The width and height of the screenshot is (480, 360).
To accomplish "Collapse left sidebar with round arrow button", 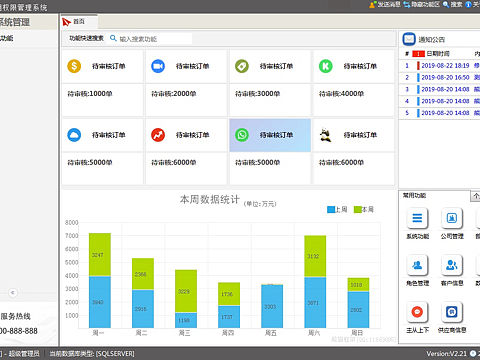I will (x=13, y=293).
